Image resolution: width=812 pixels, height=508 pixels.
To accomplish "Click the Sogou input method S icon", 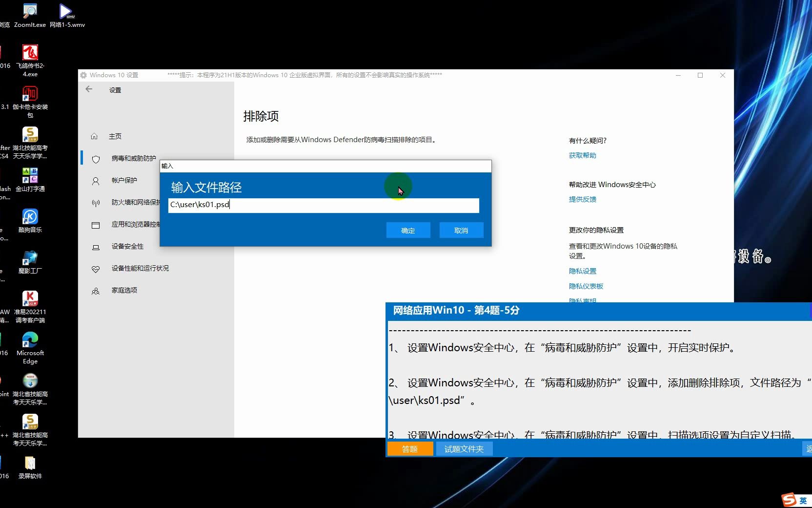I will tap(789, 500).
